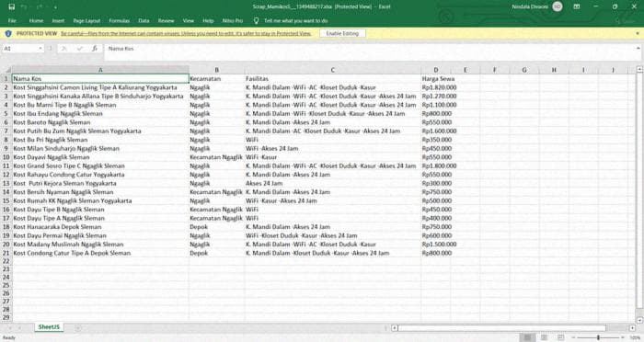This screenshot has width=644, height=342.
Task: Open the File menu
Action: click(12, 20)
